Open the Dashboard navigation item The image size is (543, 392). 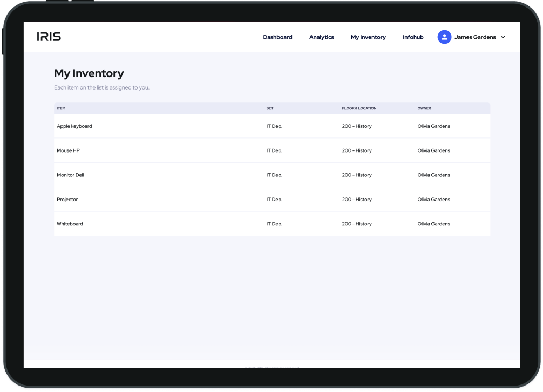(x=277, y=37)
